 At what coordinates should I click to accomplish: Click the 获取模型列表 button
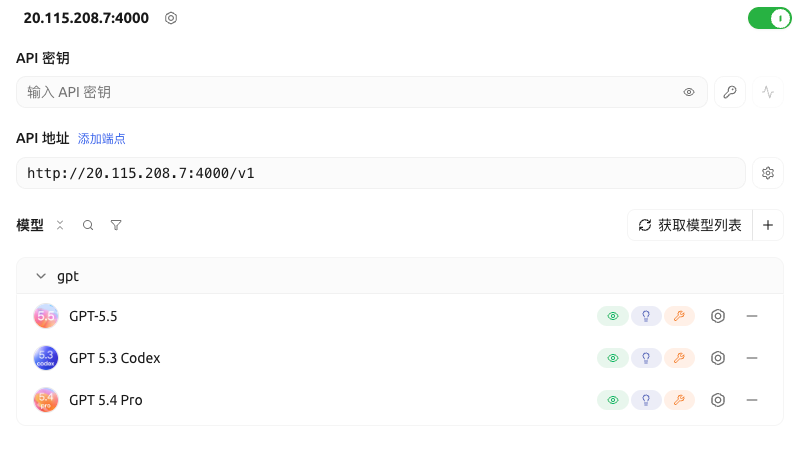tap(690, 225)
